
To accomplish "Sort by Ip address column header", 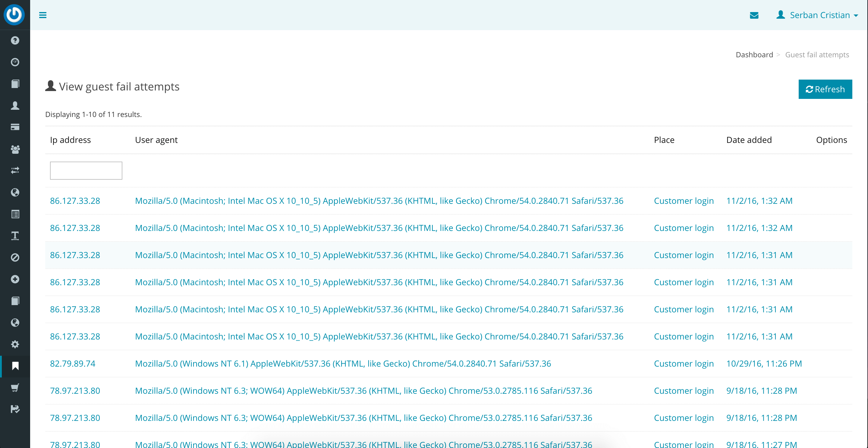I will (x=71, y=140).
